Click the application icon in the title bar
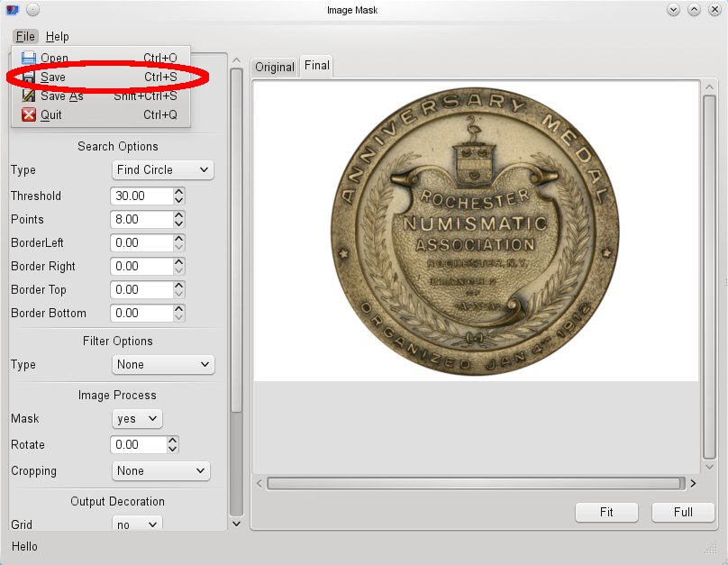This screenshot has width=728, height=565. (x=12, y=9)
